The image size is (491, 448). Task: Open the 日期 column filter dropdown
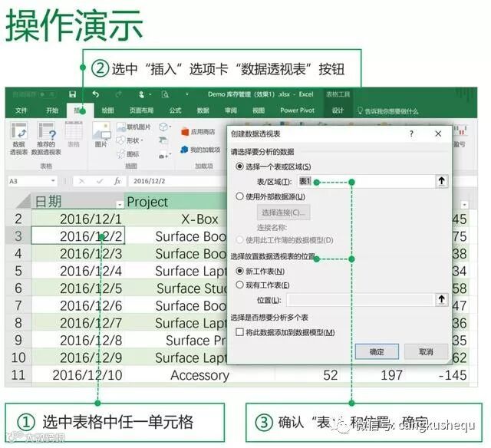point(120,205)
